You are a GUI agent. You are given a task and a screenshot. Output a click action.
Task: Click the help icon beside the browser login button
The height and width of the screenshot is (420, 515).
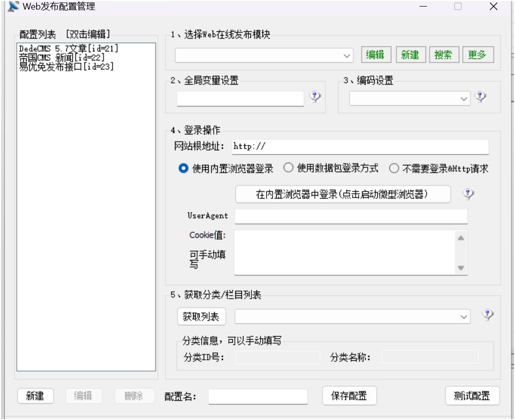point(468,193)
